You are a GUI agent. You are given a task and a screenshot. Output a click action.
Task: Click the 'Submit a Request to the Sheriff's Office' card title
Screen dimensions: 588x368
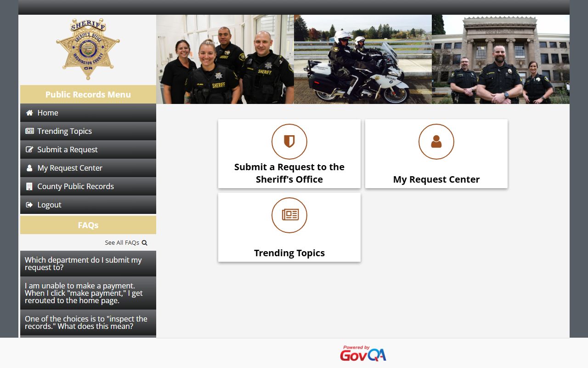pos(289,173)
